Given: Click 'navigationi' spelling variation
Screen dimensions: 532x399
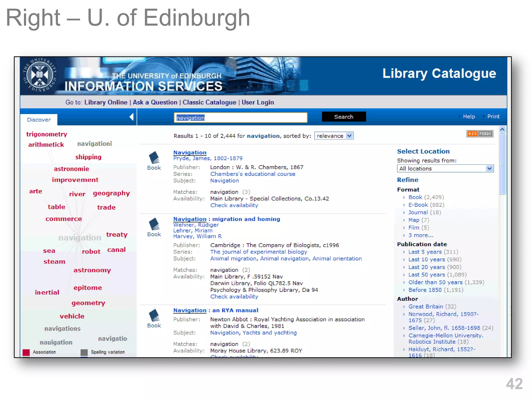Looking at the screenshot, I should coord(95,144).
